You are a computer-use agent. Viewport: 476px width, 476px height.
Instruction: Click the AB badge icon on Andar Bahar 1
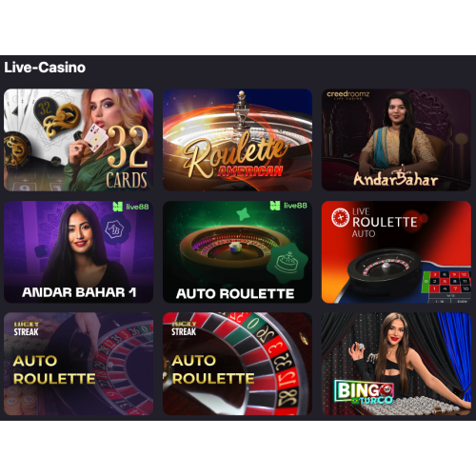(114, 229)
